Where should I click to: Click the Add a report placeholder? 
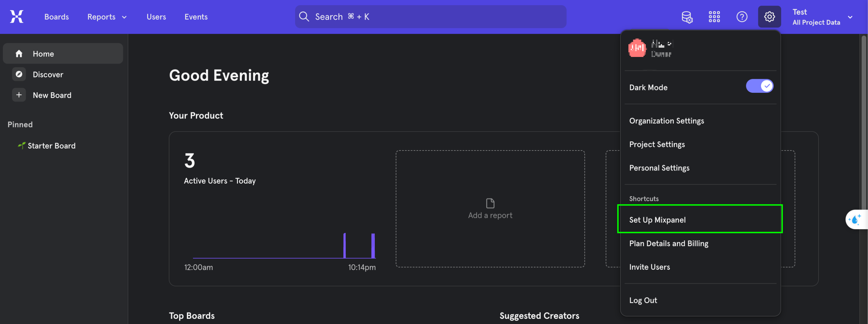tap(490, 209)
